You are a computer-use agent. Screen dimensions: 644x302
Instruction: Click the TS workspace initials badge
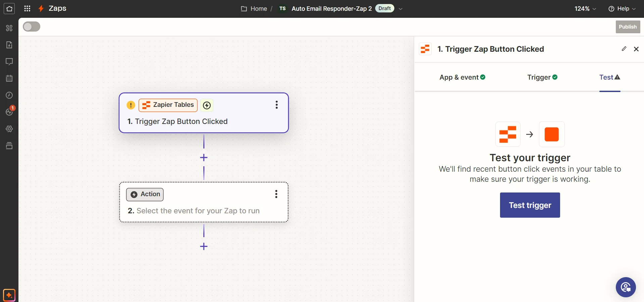point(283,8)
